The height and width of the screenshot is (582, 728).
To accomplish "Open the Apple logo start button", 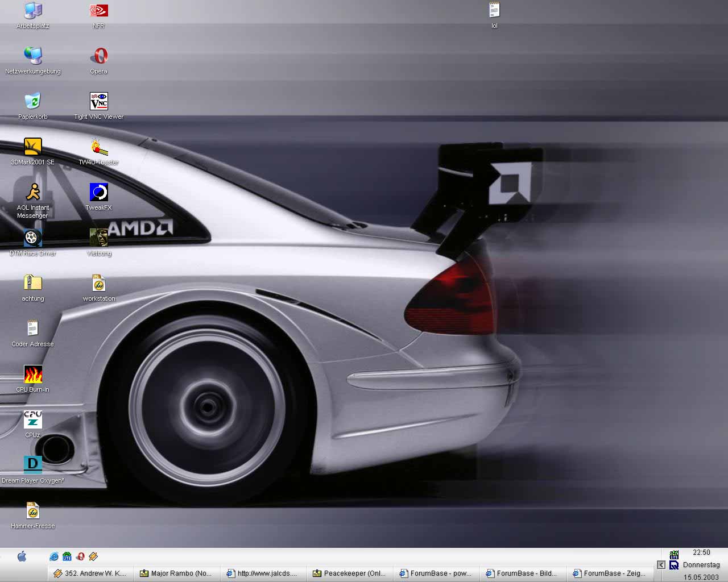I will click(x=22, y=556).
